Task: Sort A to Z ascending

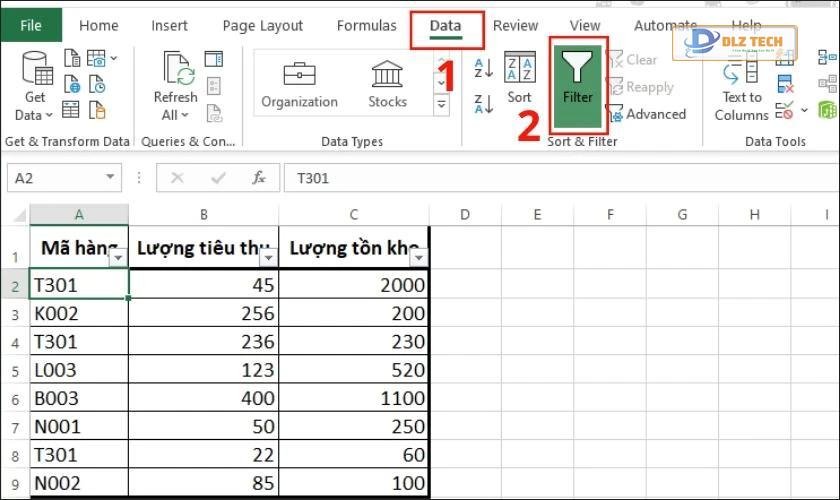Action: pyautogui.click(x=484, y=69)
